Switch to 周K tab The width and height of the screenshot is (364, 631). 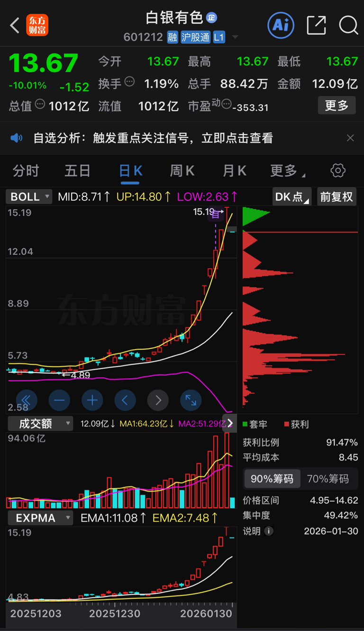[x=182, y=171]
